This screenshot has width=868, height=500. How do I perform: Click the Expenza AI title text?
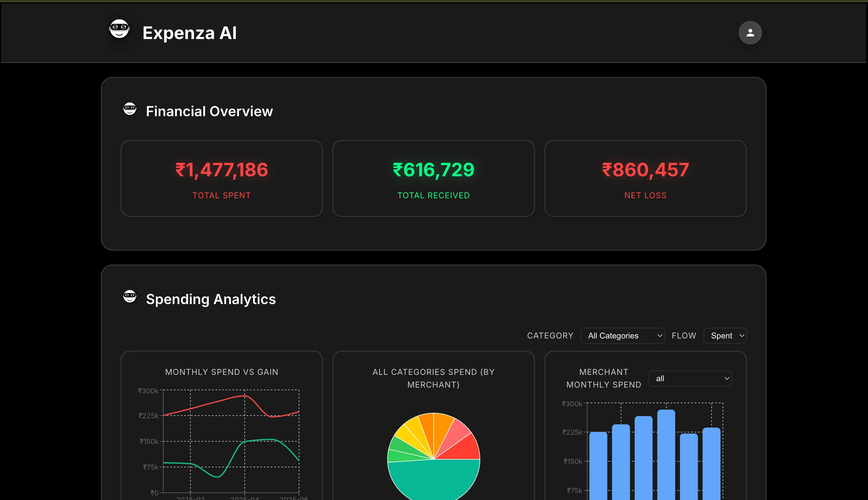[190, 33]
